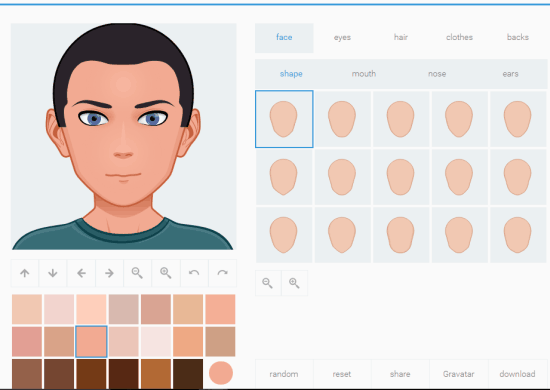Image resolution: width=550 pixels, height=390 pixels.
Task: Switch to the hair tab
Action: coord(401,38)
